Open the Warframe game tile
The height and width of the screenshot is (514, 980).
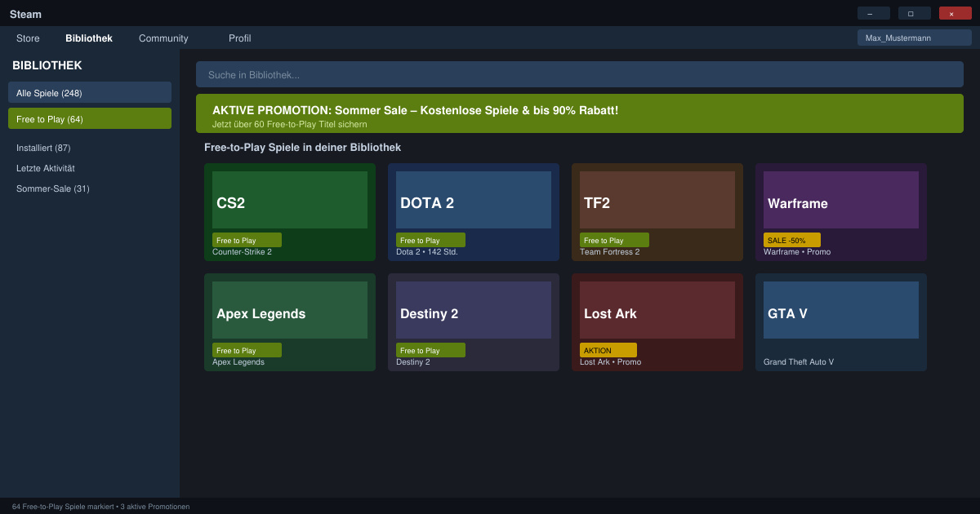pyautogui.click(x=841, y=212)
